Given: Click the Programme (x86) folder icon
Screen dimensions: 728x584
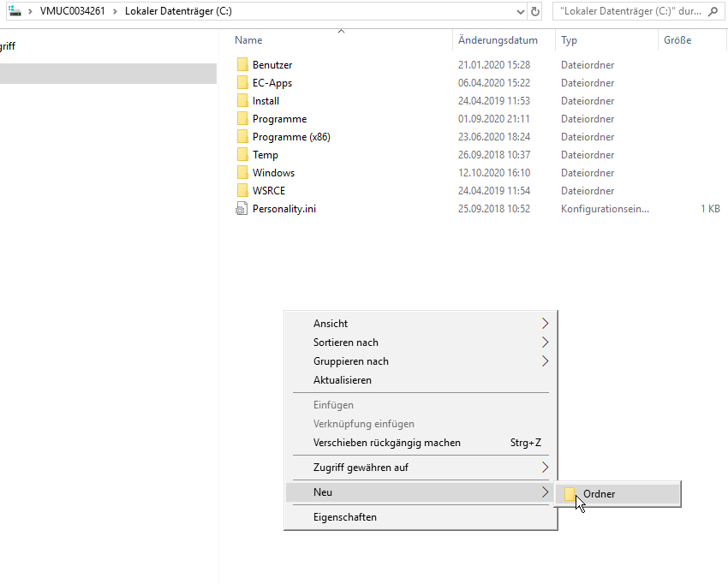Looking at the screenshot, I should pyautogui.click(x=242, y=136).
